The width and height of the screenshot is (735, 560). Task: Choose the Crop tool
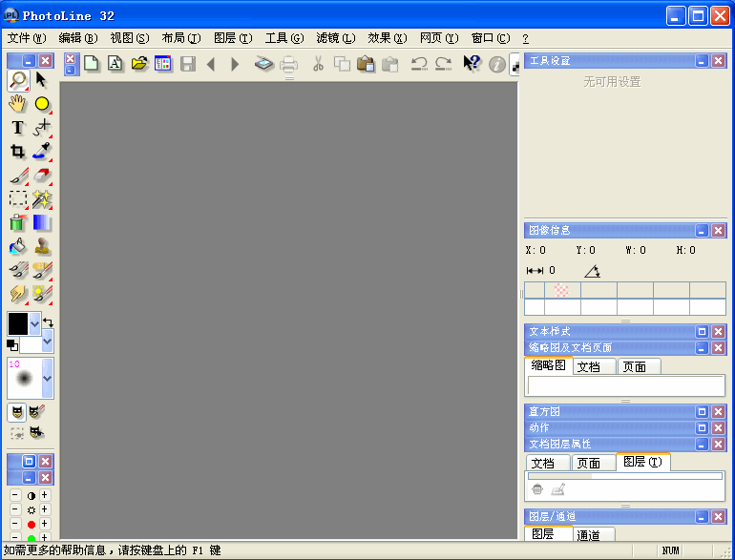coord(18,152)
